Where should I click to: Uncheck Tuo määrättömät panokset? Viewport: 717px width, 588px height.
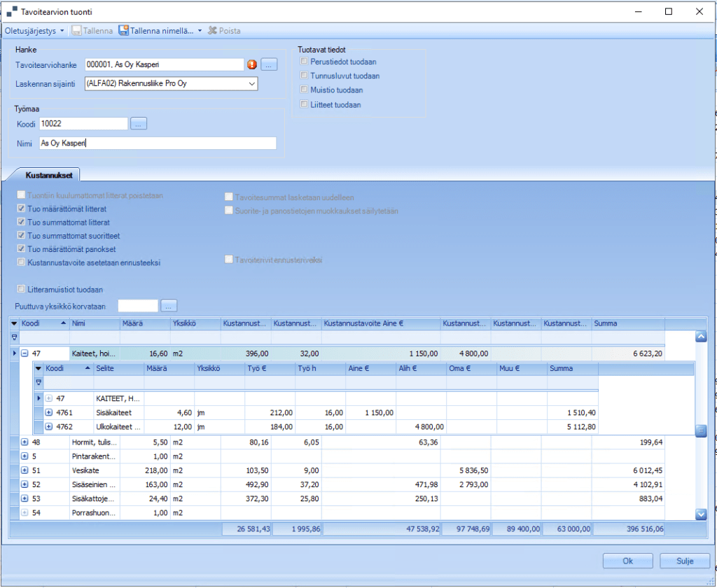point(21,249)
